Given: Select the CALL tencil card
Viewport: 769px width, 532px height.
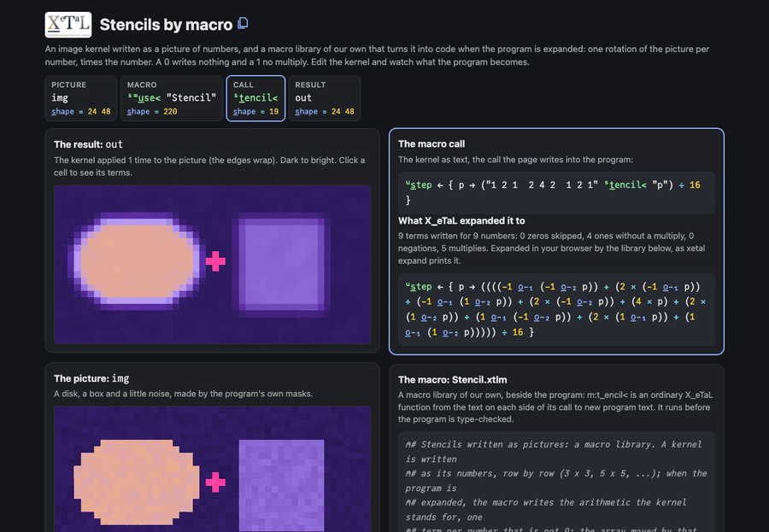Looking at the screenshot, I should (255, 98).
